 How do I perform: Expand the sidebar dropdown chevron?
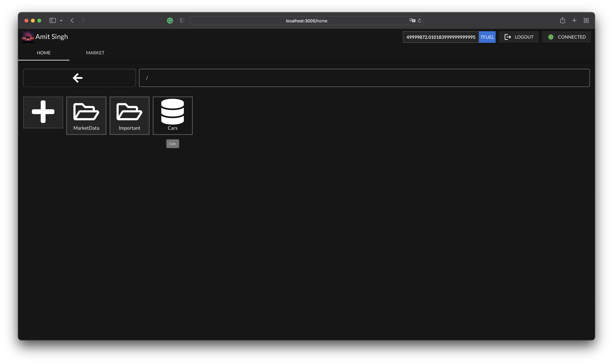pos(61,20)
